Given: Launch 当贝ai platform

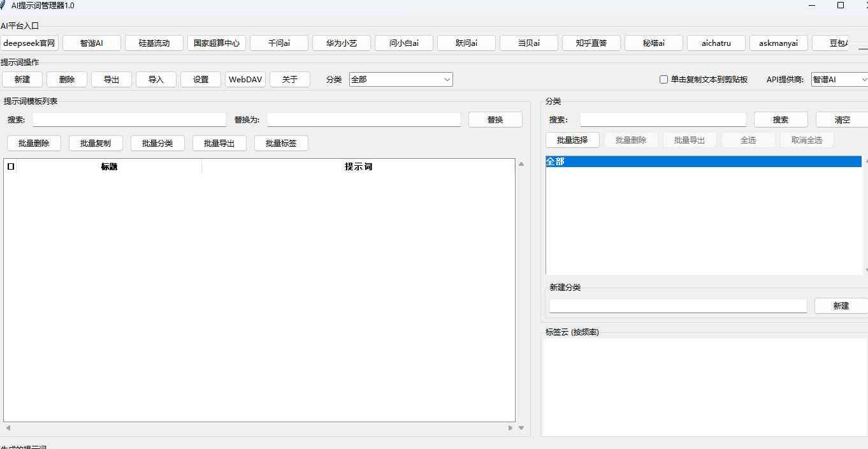Looking at the screenshot, I should (529, 43).
